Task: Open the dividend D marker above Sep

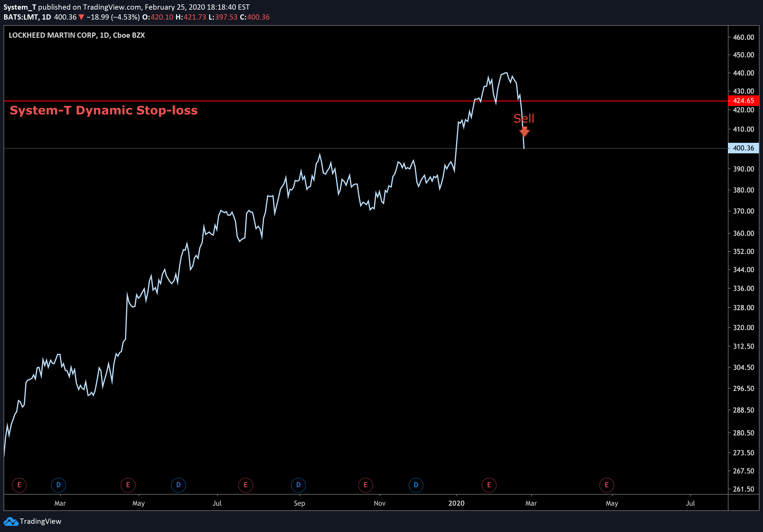Action: [298, 485]
